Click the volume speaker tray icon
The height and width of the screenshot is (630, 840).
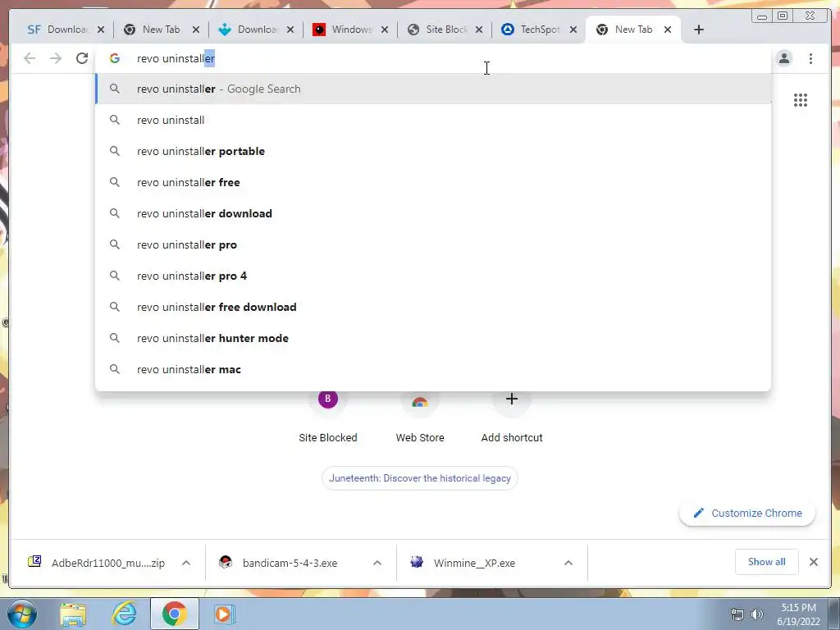click(756, 614)
